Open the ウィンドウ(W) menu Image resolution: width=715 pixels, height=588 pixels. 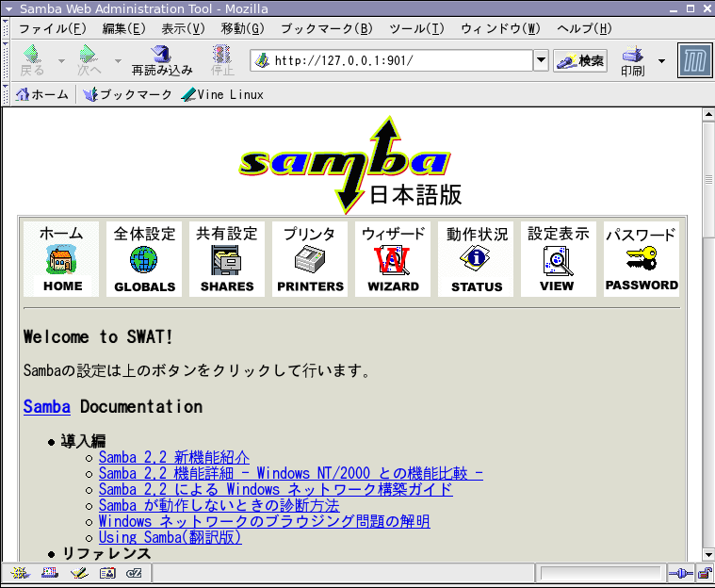pos(500,28)
